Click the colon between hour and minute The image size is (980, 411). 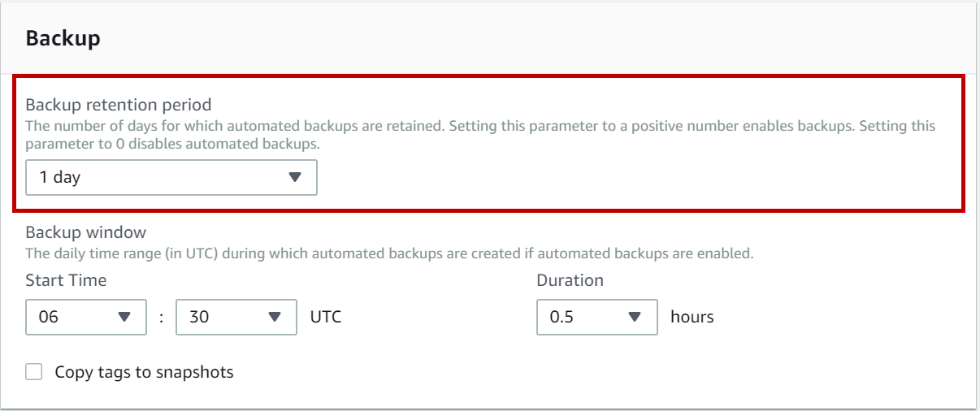pyautogui.click(x=161, y=317)
